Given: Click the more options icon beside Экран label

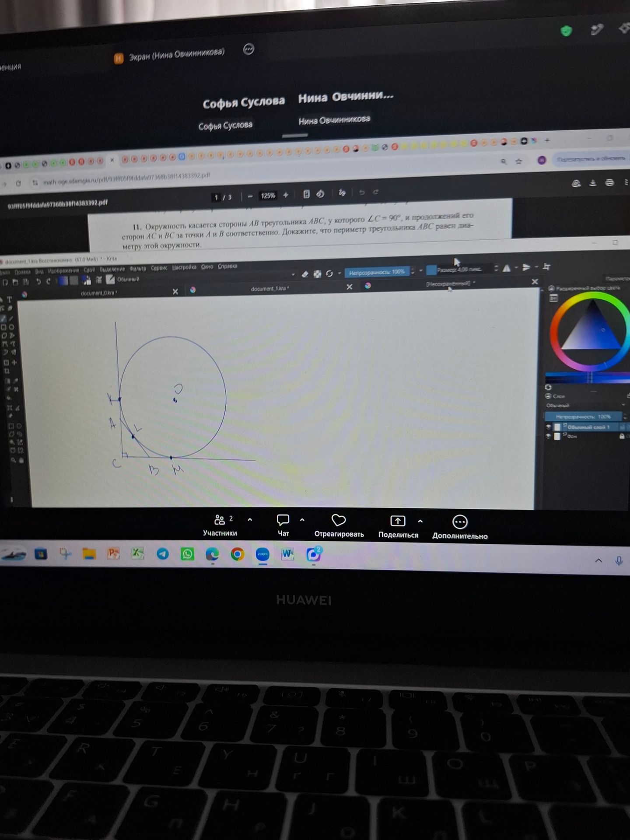Looking at the screenshot, I should click(x=248, y=49).
